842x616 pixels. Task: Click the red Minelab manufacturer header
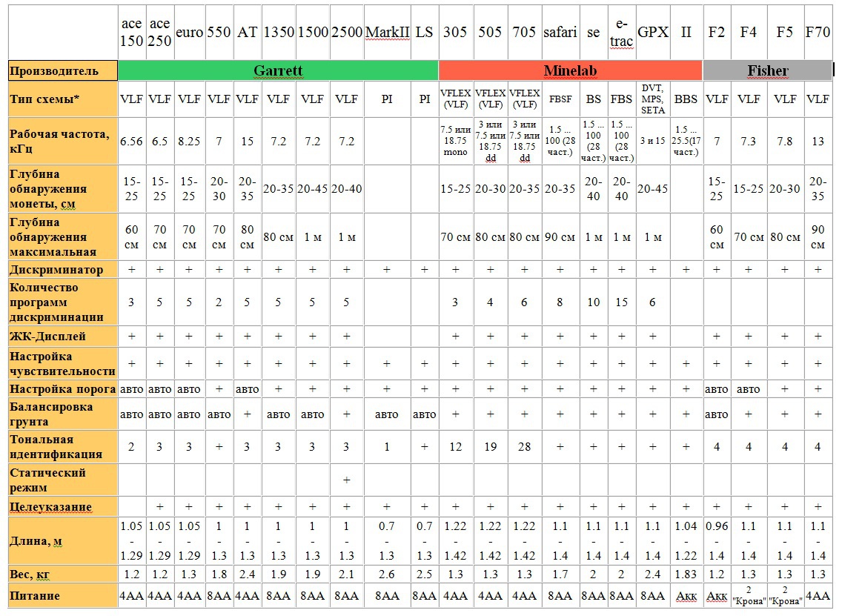coord(570,70)
